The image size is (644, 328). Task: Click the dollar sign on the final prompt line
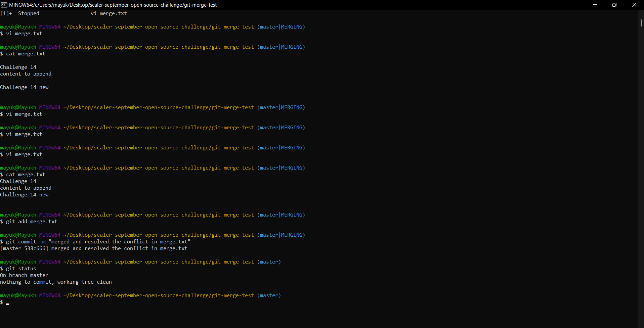(2, 302)
